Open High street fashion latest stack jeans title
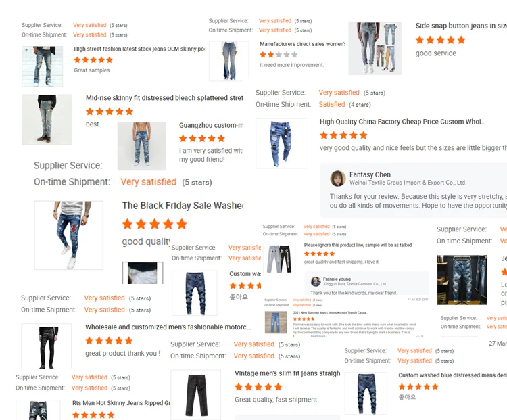This screenshot has width=507, height=420. coord(139,49)
